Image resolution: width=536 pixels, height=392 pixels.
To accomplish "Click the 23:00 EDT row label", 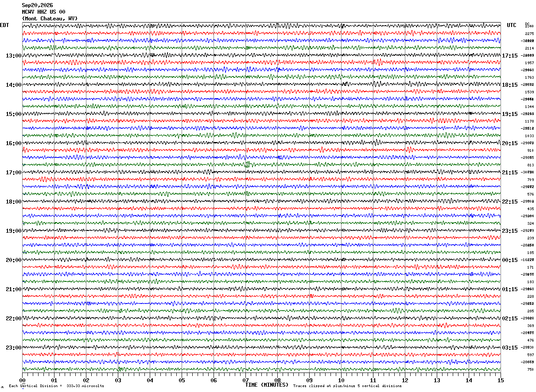I will click(13, 348).
